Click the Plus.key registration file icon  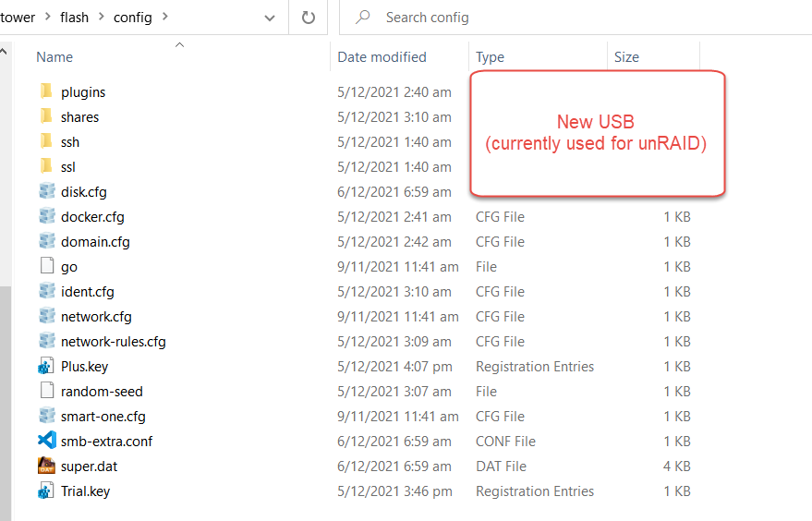(x=46, y=366)
